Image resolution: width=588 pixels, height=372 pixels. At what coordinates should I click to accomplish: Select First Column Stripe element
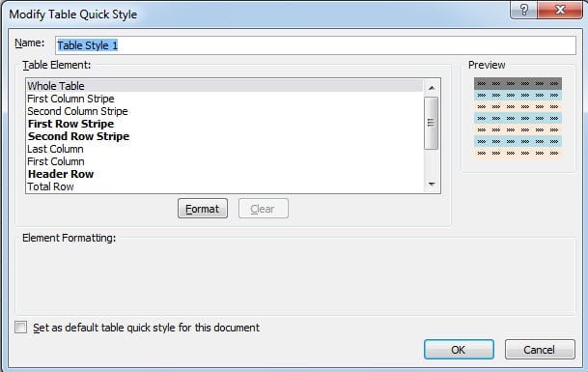click(x=225, y=99)
